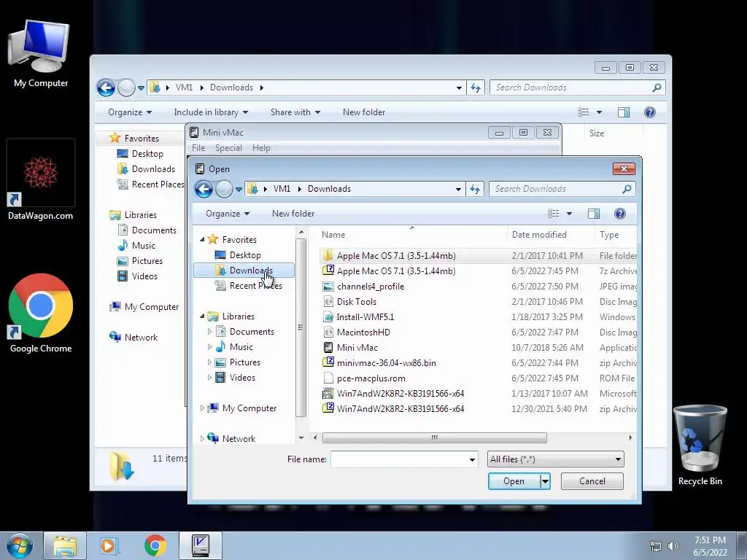Image resolution: width=747 pixels, height=560 pixels.
Task: Click help icon in Explorer window toolbar
Action: pyautogui.click(x=650, y=112)
